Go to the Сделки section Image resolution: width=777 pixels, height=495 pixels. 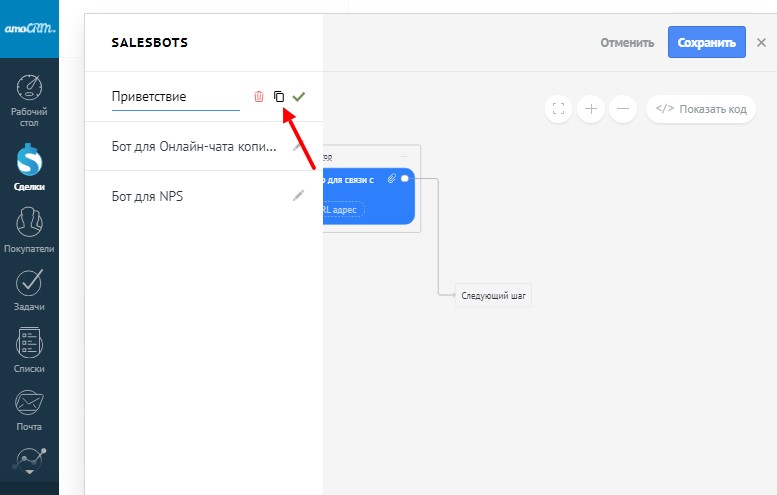tap(29, 167)
